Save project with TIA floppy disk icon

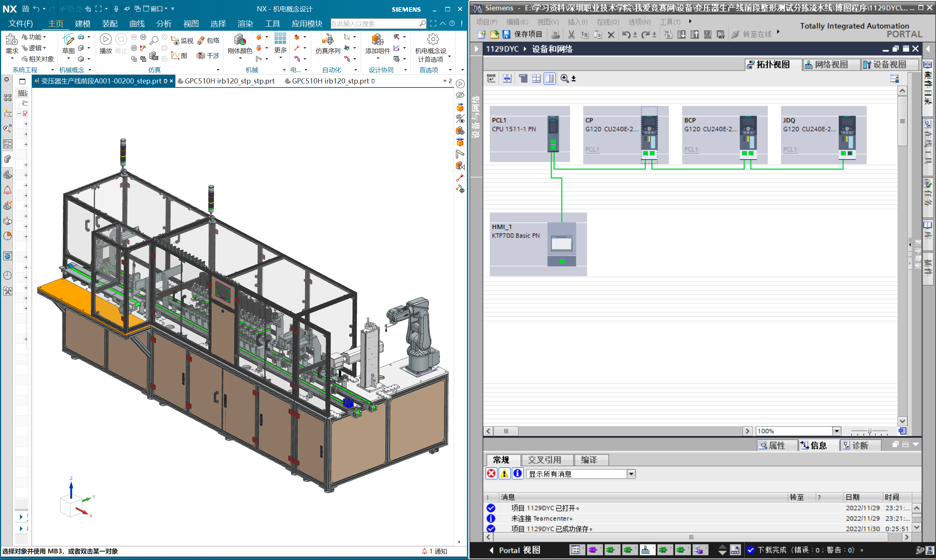506,34
